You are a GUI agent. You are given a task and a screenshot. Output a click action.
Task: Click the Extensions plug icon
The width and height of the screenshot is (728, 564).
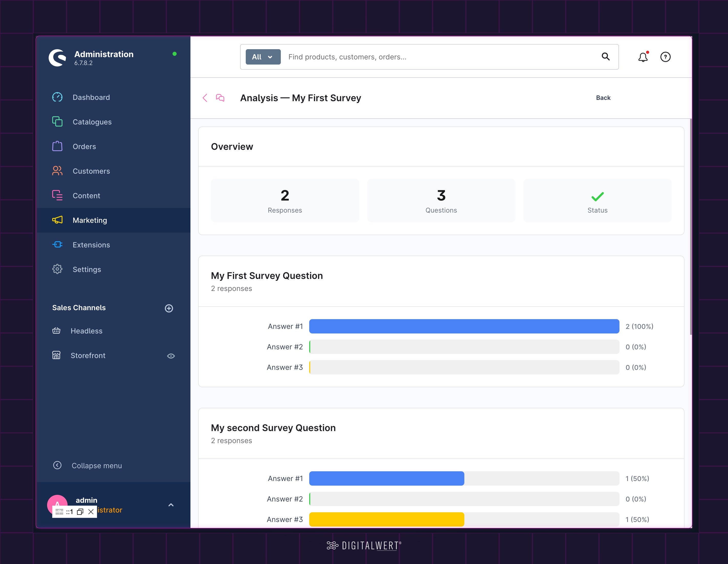tap(57, 245)
